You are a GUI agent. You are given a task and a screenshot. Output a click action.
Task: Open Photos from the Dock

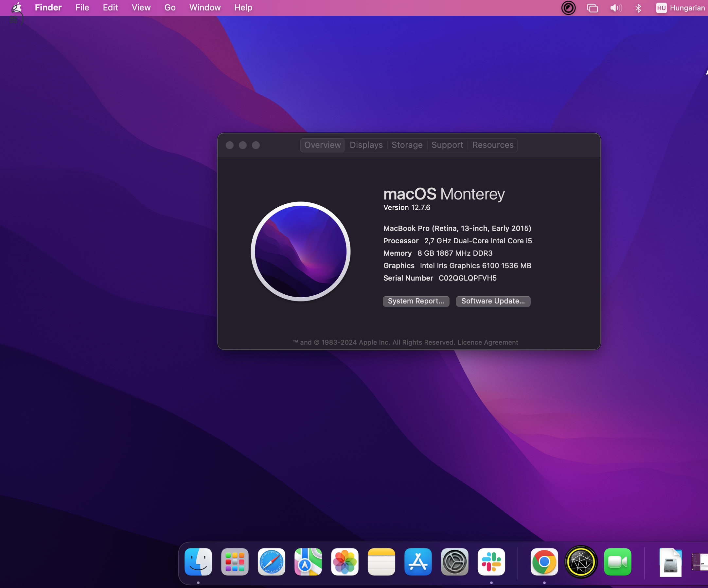pyautogui.click(x=345, y=562)
